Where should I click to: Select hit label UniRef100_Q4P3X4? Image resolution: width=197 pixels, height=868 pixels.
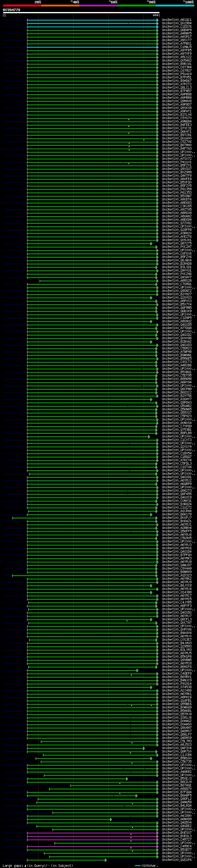(176, 748)
